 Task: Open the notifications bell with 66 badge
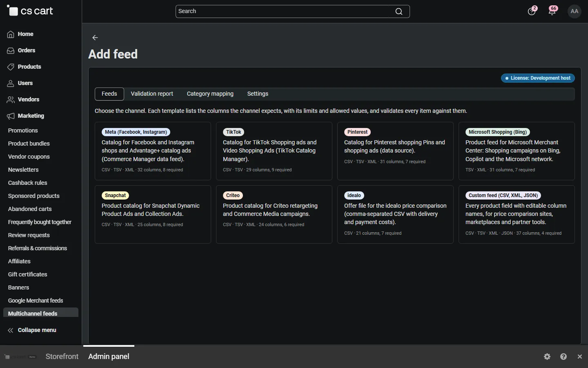click(552, 11)
